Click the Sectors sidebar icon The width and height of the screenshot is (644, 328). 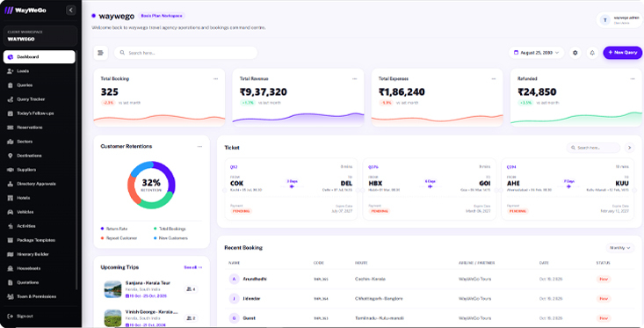[x=11, y=142]
